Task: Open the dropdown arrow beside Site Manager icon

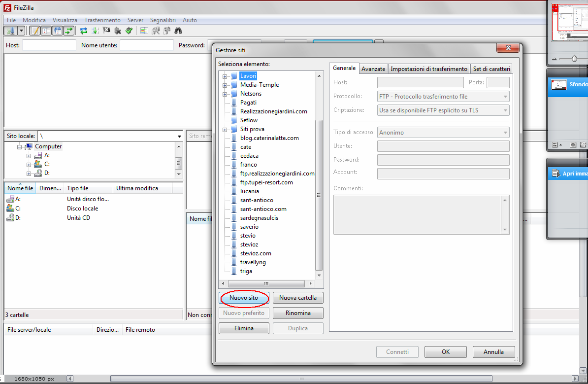Action: point(21,31)
